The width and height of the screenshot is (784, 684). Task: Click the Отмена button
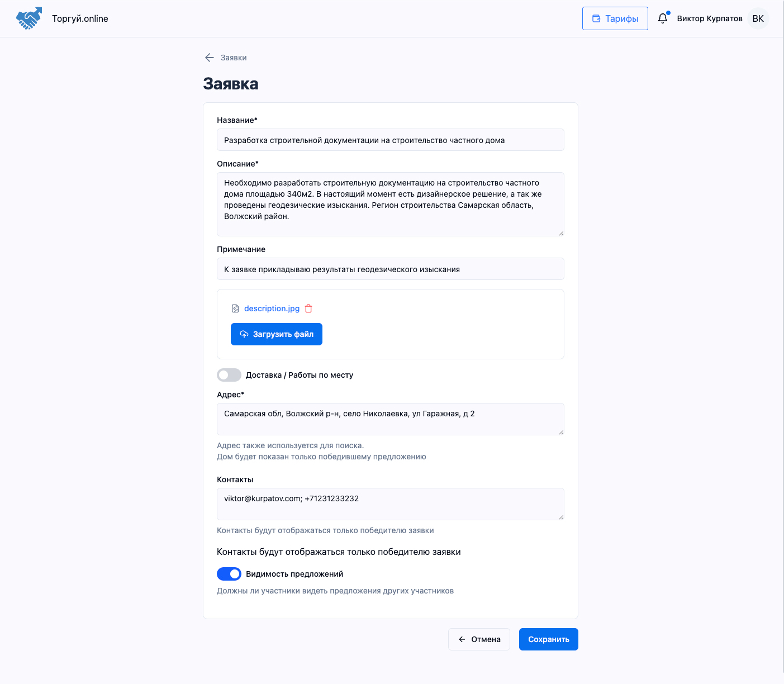[479, 639]
